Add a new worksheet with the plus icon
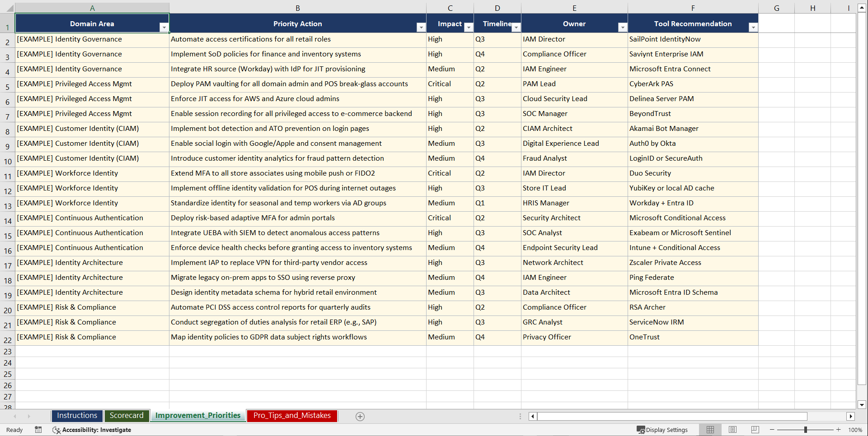This screenshot has height=436, width=868. click(x=360, y=416)
